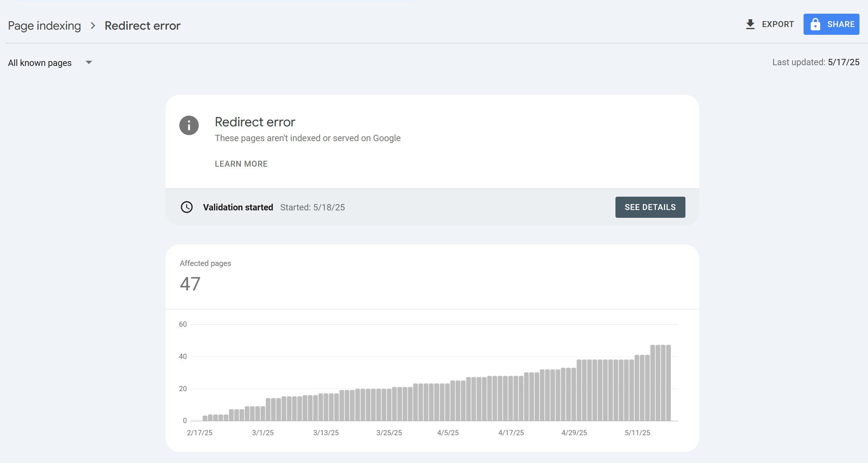
Task: Click the Export download icon
Action: click(x=750, y=24)
